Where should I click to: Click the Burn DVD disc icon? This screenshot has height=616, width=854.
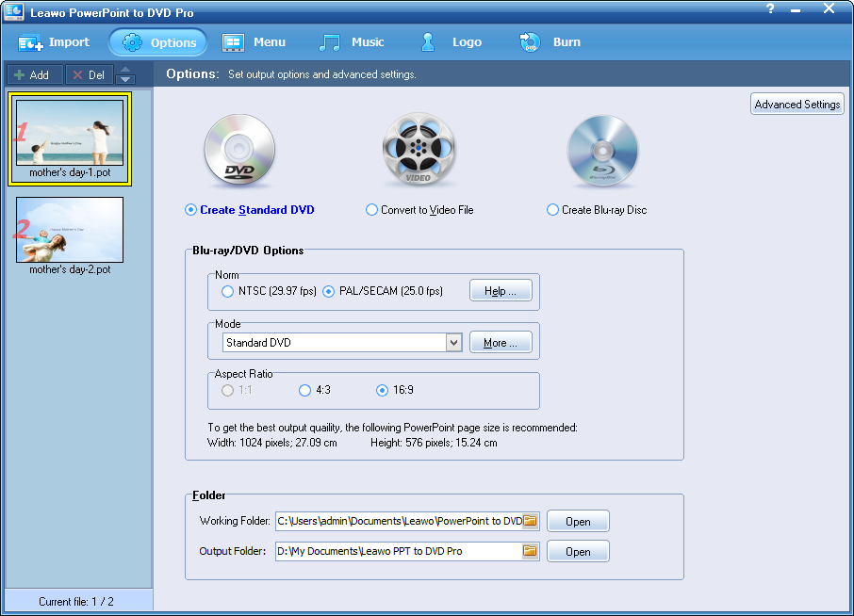click(530, 42)
